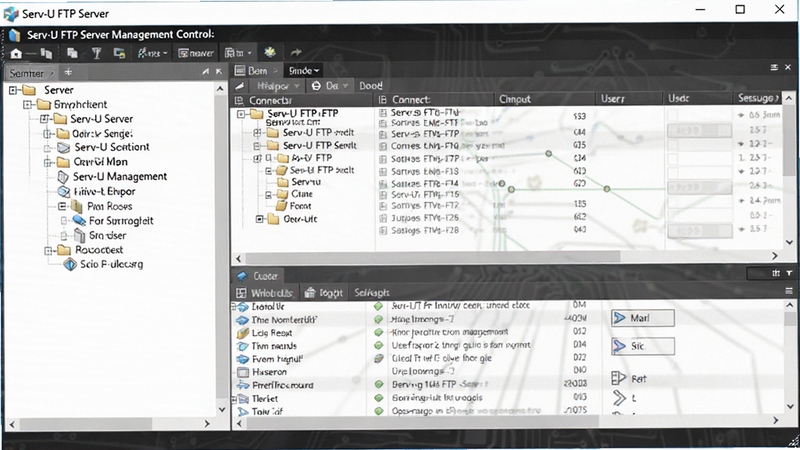Click the forward arrow toolbar icon

296,52
